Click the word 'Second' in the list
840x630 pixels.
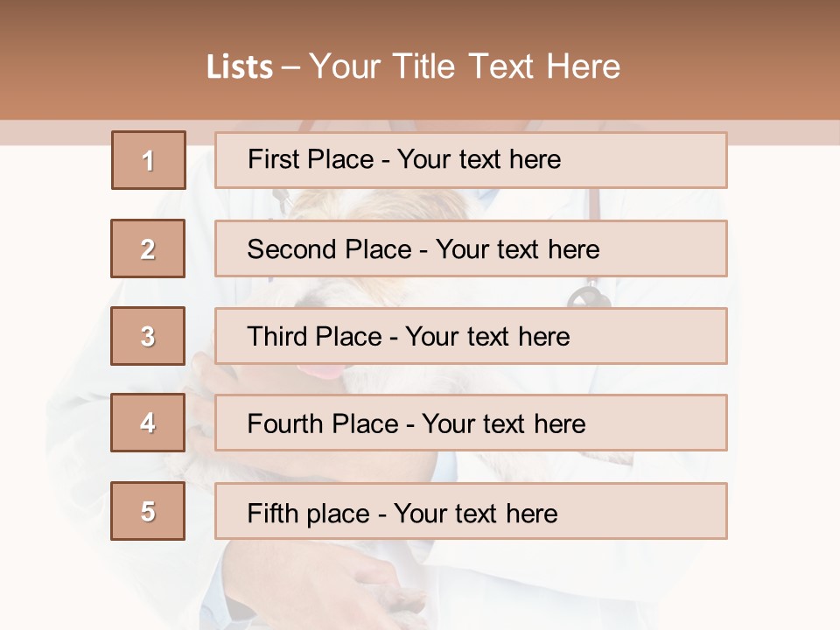pos(291,249)
